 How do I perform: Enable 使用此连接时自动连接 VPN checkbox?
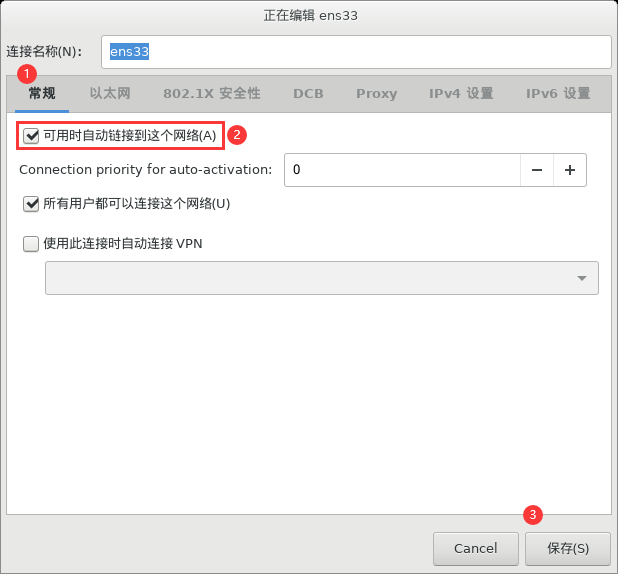31,243
